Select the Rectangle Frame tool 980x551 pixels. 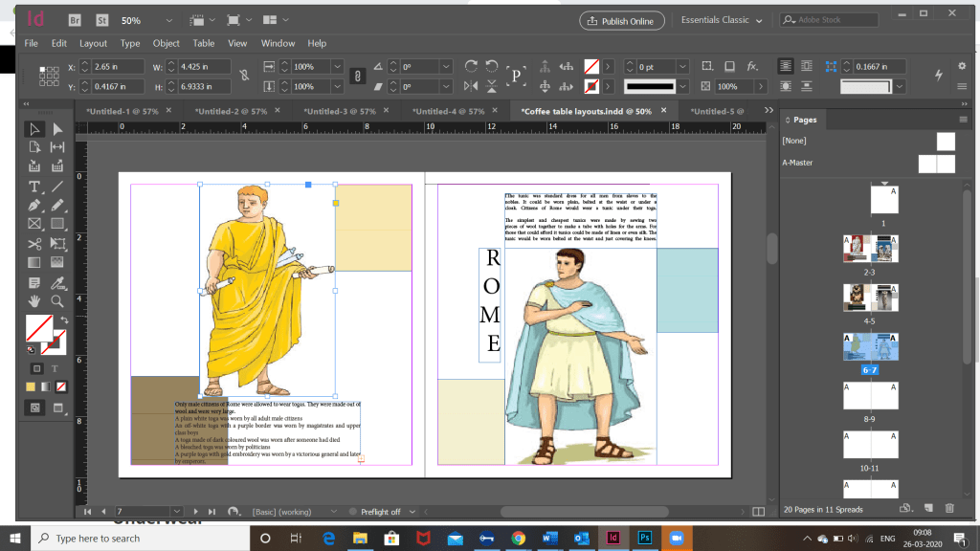tap(34, 224)
